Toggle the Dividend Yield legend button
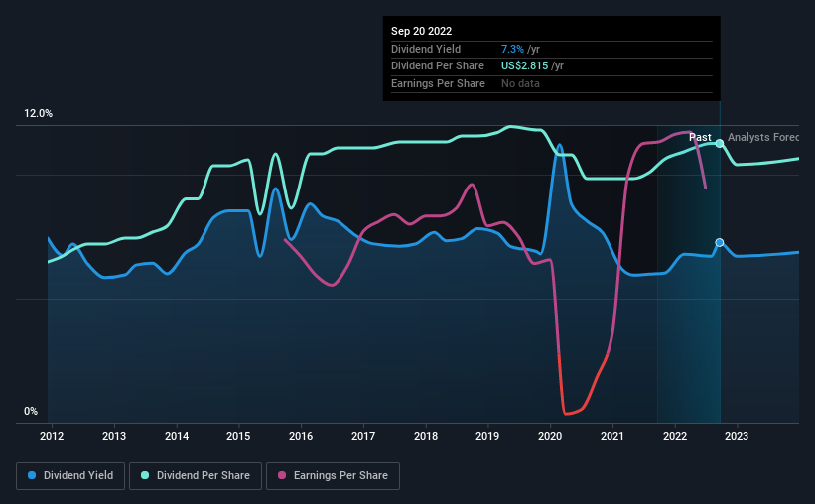Screen dimensions: 815x504 tap(70, 476)
